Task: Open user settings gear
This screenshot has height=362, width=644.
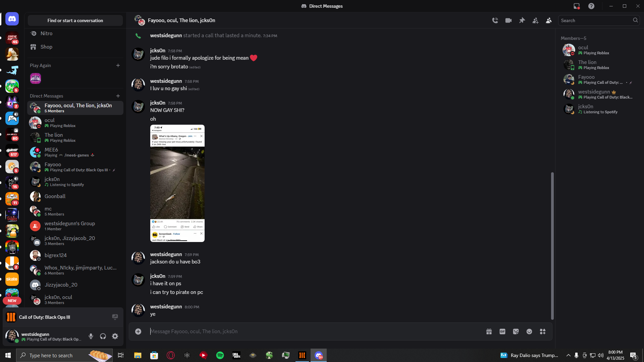Action: pyautogui.click(x=115, y=336)
